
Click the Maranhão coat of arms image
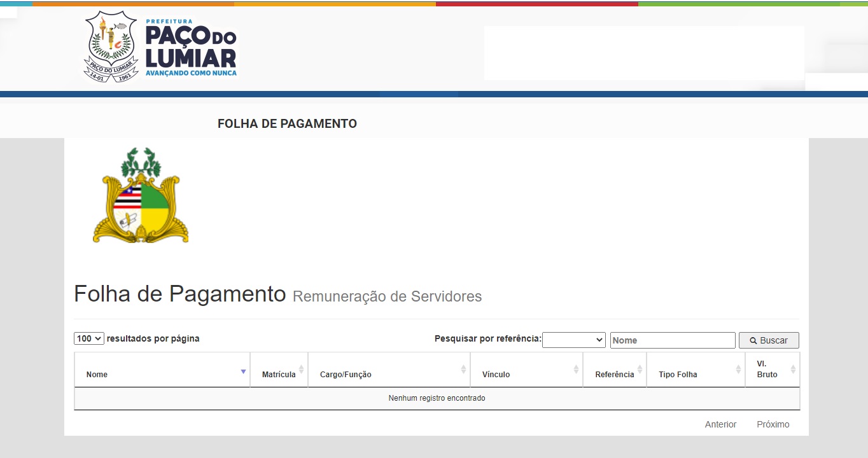click(x=141, y=196)
